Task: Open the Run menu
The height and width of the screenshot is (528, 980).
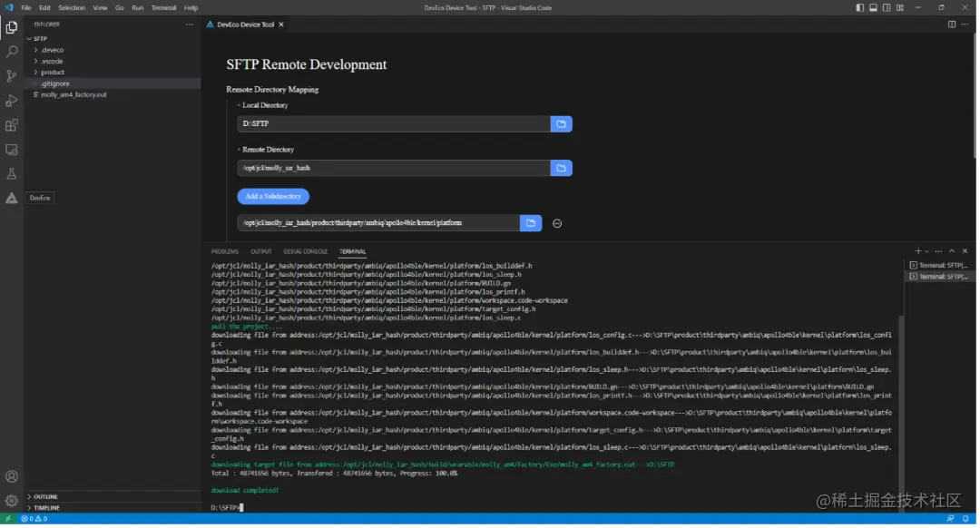Action: (x=138, y=8)
